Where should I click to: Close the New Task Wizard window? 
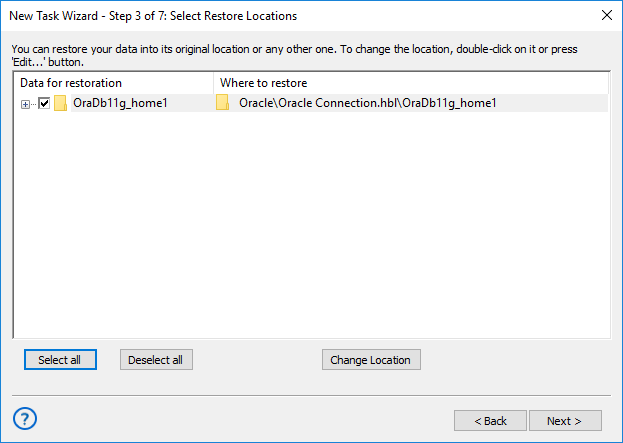(x=606, y=16)
